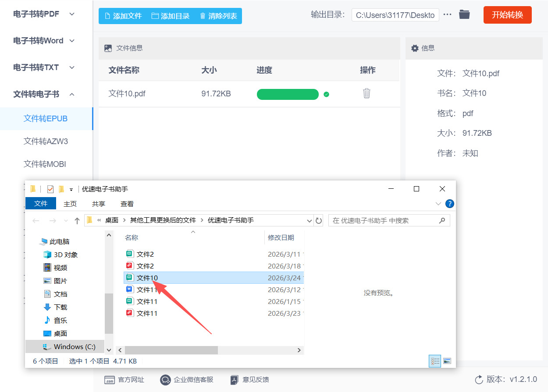Open the Explorer address bar dropdown arrow
Screen dimensions: 548x392
pyautogui.click(x=310, y=220)
